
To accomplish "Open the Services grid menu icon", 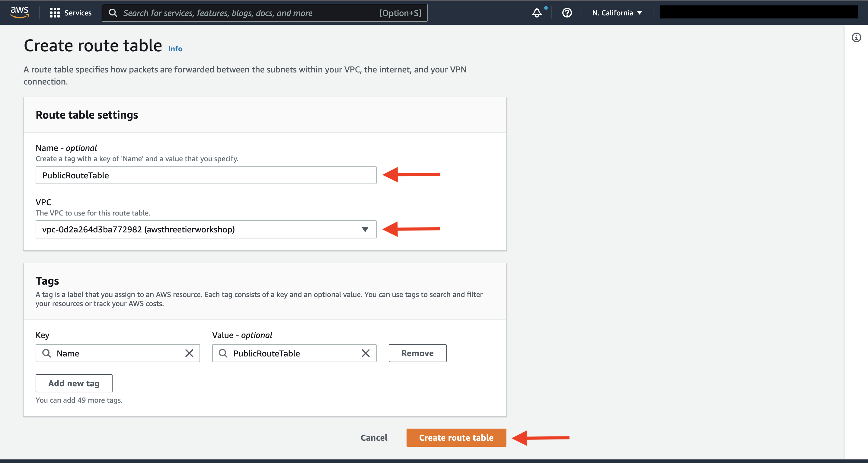I will click(x=55, y=13).
